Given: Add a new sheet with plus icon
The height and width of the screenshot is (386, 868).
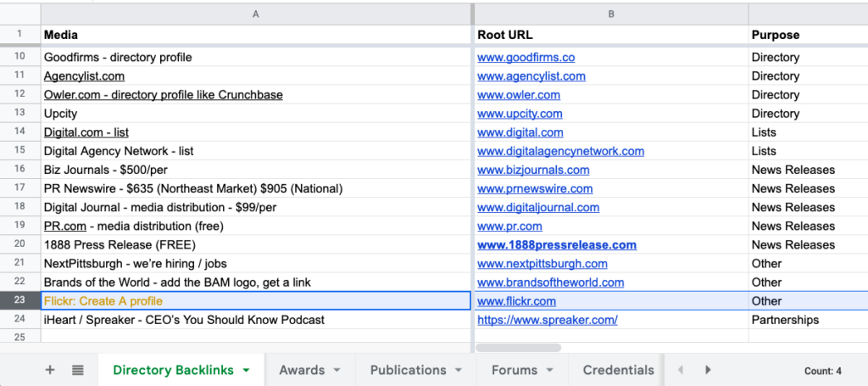Looking at the screenshot, I should point(50,370).
